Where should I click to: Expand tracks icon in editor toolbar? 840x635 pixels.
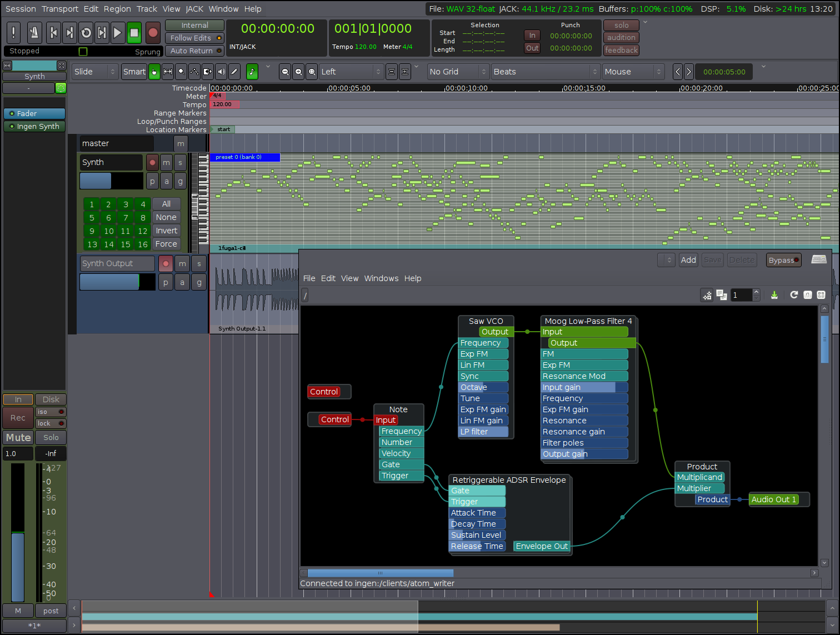[405, 72]
